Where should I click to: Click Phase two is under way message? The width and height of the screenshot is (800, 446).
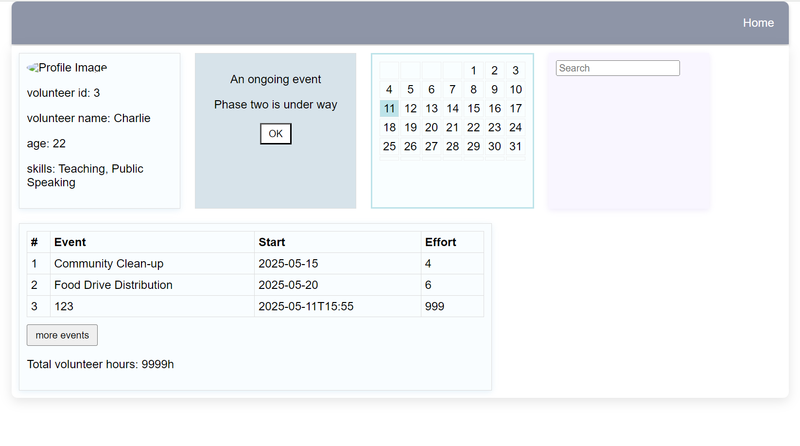point(276,105)
